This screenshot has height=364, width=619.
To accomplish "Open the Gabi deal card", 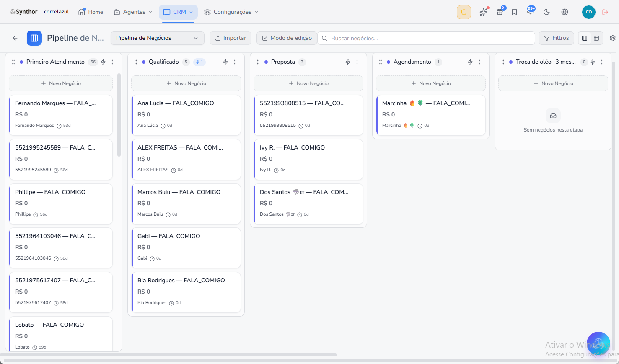I will click(x=186, y=248).
